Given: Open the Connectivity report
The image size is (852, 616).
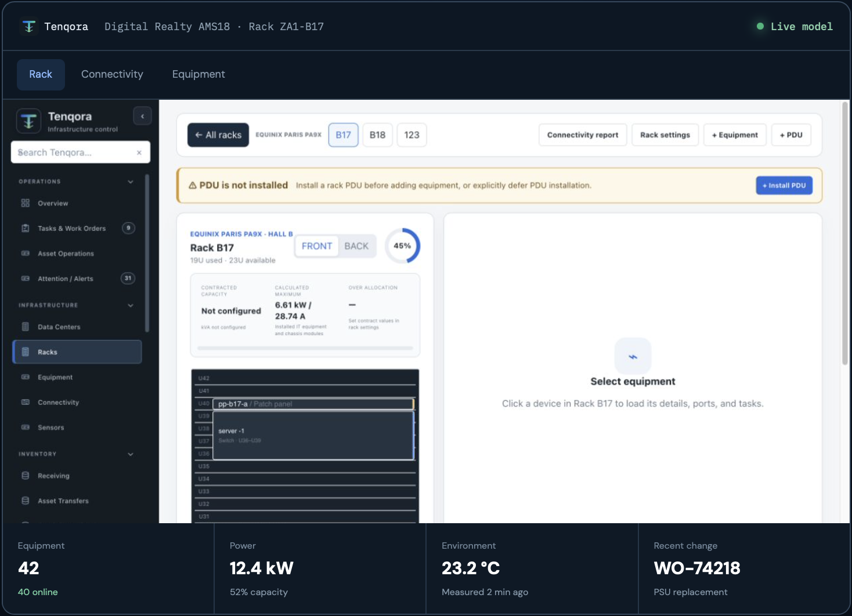Looking at the screenshot, I should click(583, 135).
